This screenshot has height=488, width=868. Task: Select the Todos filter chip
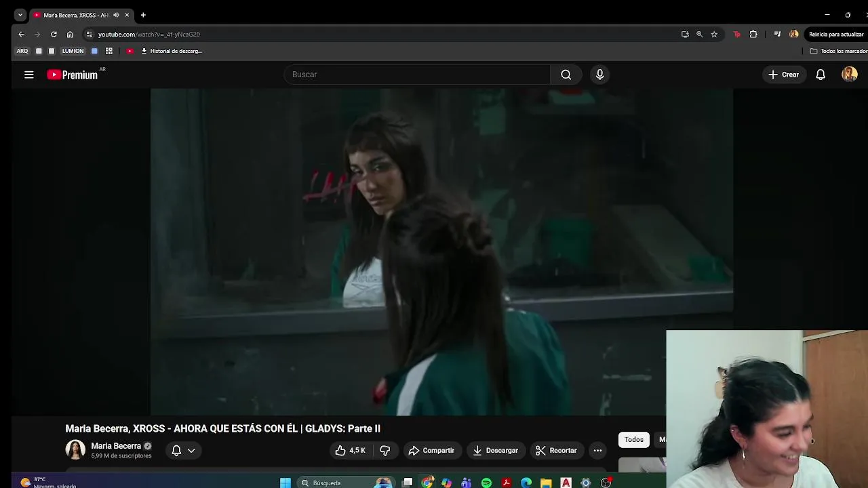pyautogui.click(x=634, y=440)
